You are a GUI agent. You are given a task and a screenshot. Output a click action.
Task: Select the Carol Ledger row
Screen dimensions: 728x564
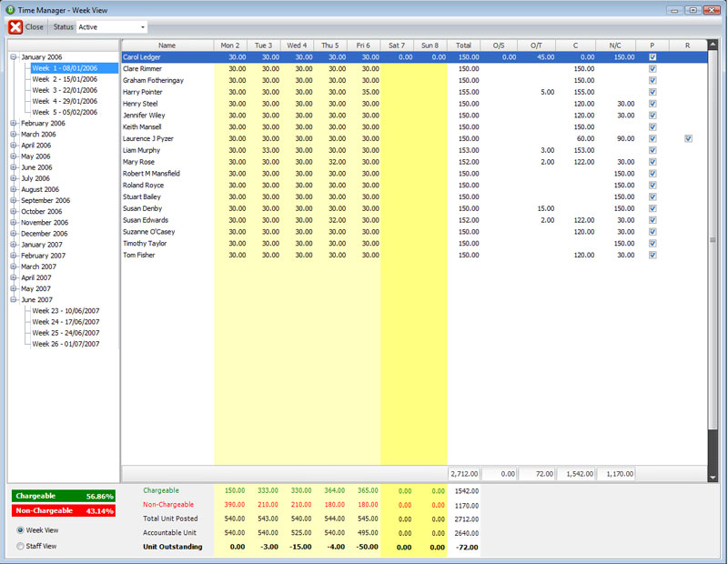pos(415,57)
